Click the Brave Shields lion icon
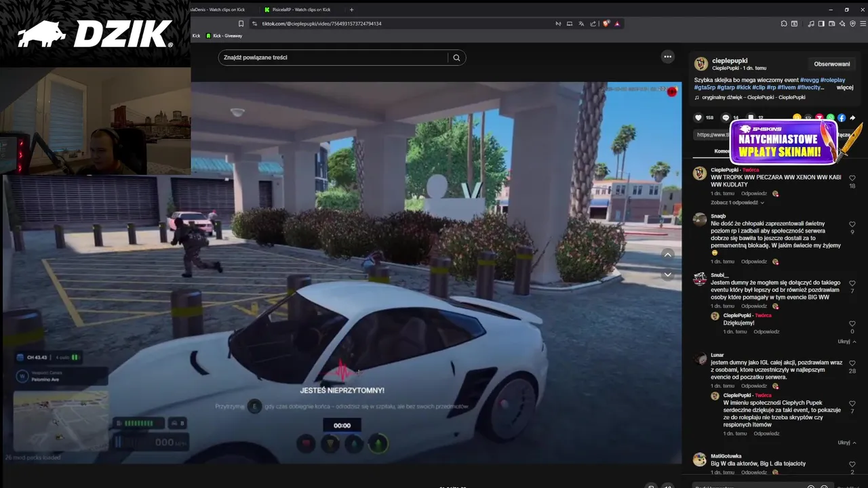The image size is (868, 488). [x=606, y=24]
